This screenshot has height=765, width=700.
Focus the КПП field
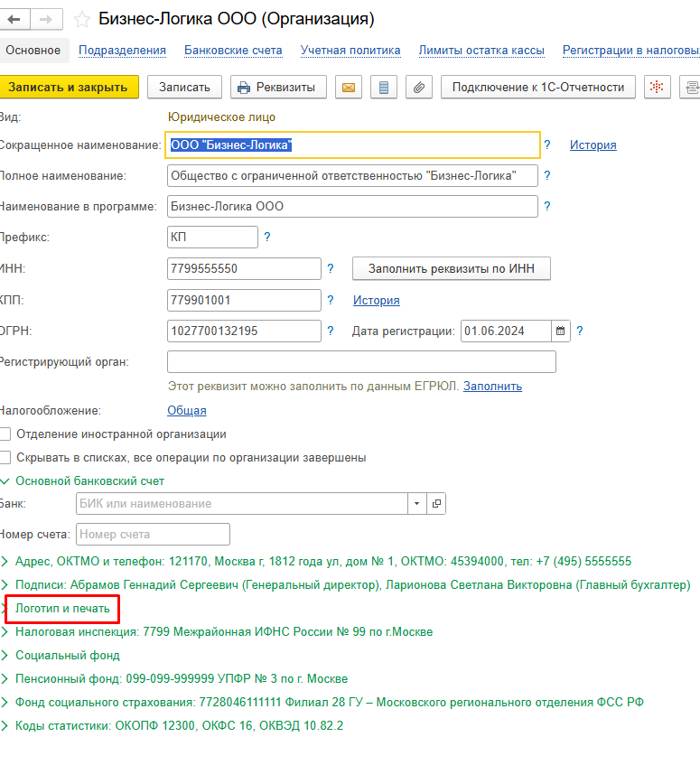click(x=244, y=300)
